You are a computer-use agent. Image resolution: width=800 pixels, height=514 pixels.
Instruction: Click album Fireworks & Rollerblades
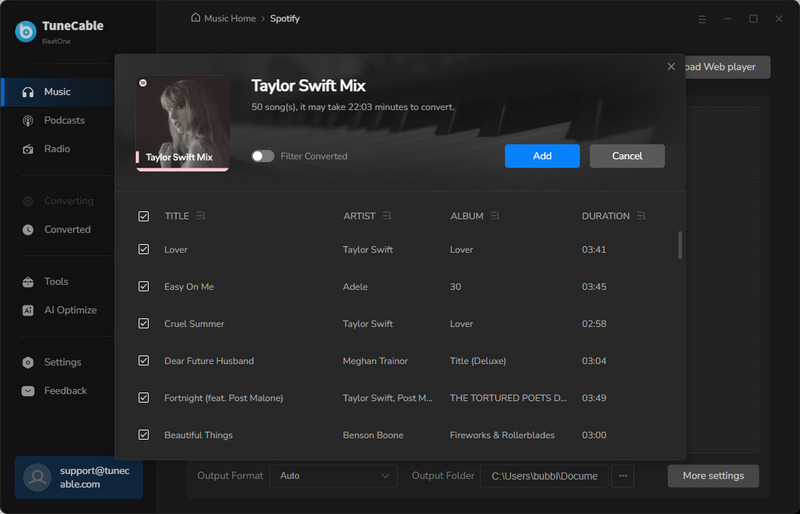point(502,435)
